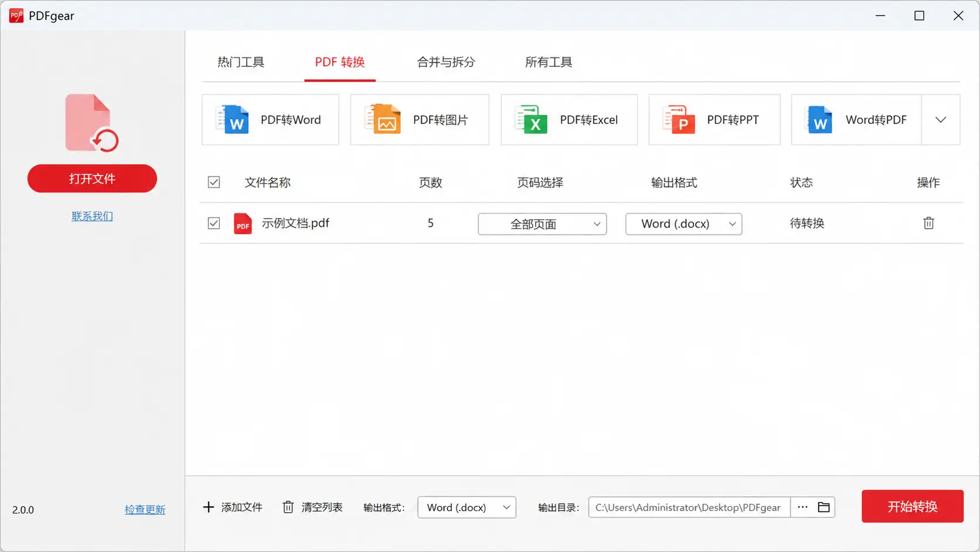
Task: Choose the PDF转Word label
Action: click(291, 120)
